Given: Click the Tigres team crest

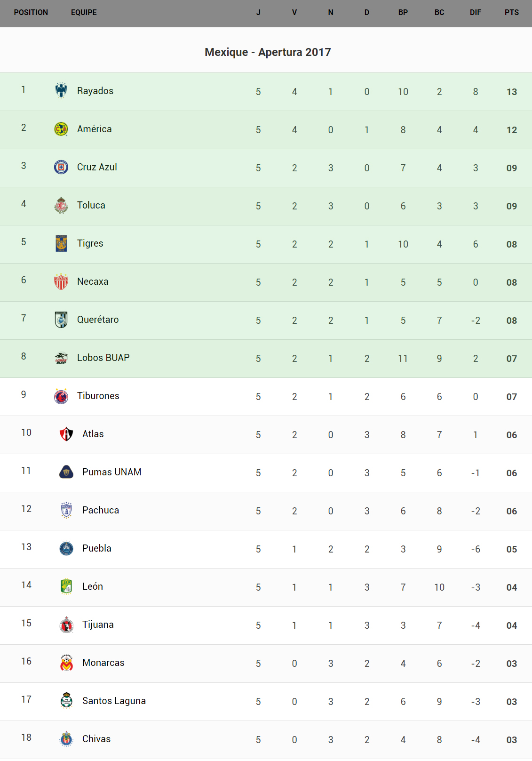Looking at the screenshot, I should pos(61,243).
